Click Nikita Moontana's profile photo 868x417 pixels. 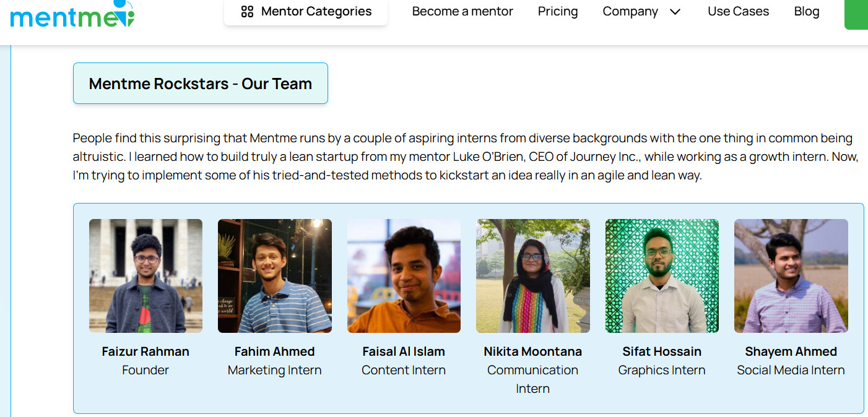pos(533,276)
